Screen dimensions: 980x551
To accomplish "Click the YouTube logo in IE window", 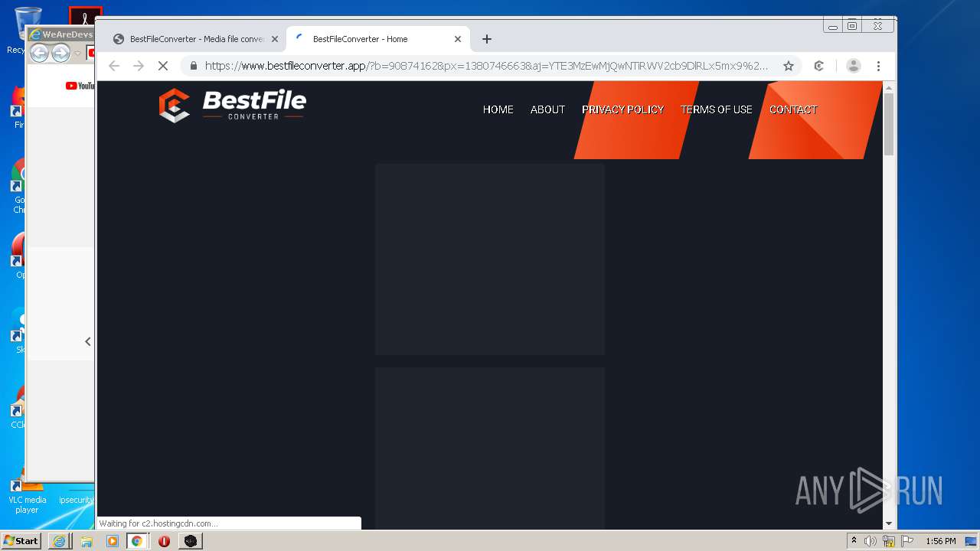I will coord(80,86).
